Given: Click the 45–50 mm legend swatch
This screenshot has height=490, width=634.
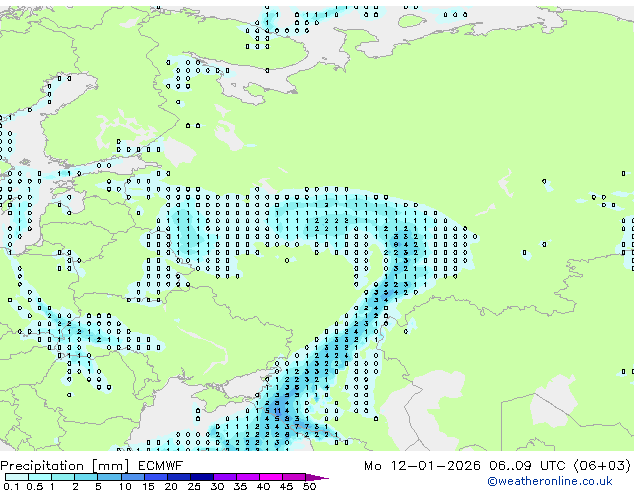Looking at the screenshot, I should (294, 477).
